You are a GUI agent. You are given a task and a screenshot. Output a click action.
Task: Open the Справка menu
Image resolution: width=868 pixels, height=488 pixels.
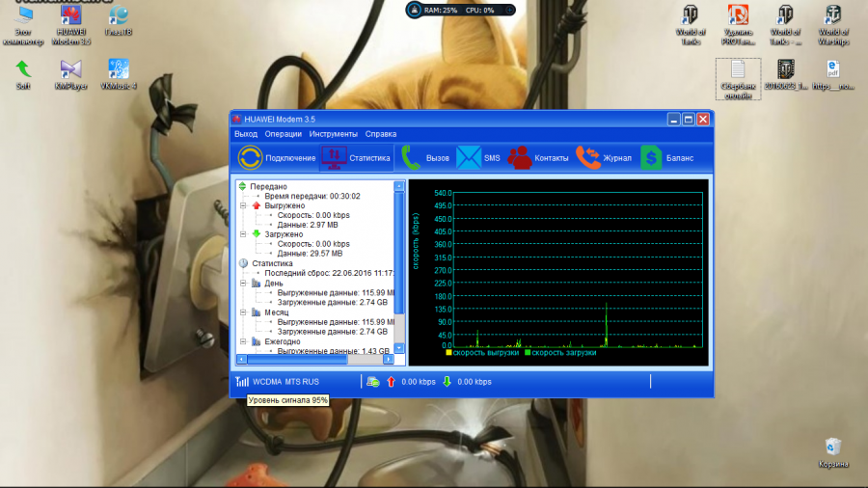(x=381, y=134)
